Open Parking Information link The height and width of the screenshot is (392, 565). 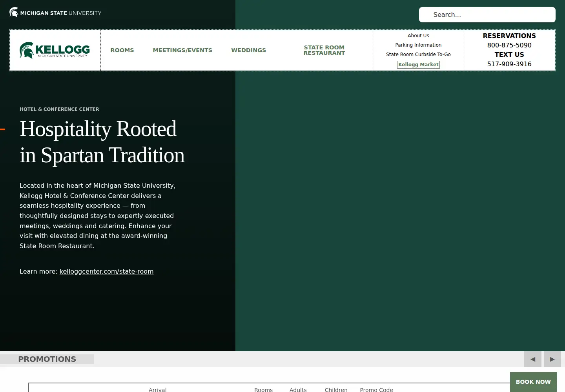click(x=418, y=45)
